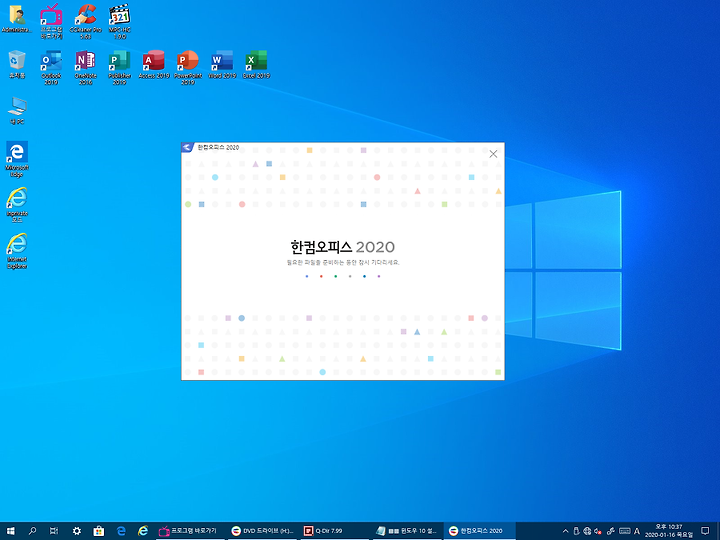This screenshot has height=540, width=720.
Task: Click the USB safely remove tray icon
Action: (577, 531)
